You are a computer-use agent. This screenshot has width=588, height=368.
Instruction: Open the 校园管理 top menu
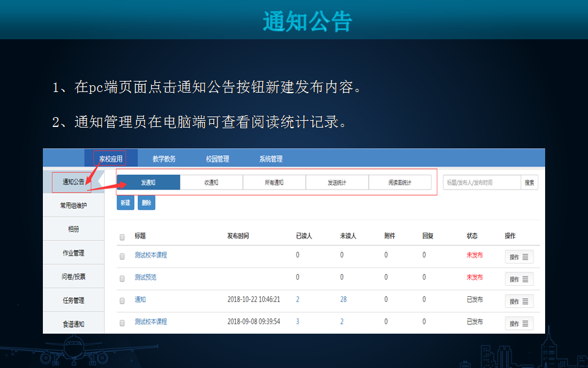(x=217, y=159)
